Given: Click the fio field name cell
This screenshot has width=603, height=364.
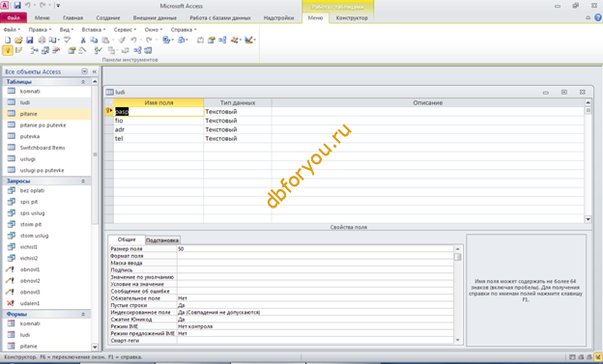Looking at the screenshot, I should 158,121.
